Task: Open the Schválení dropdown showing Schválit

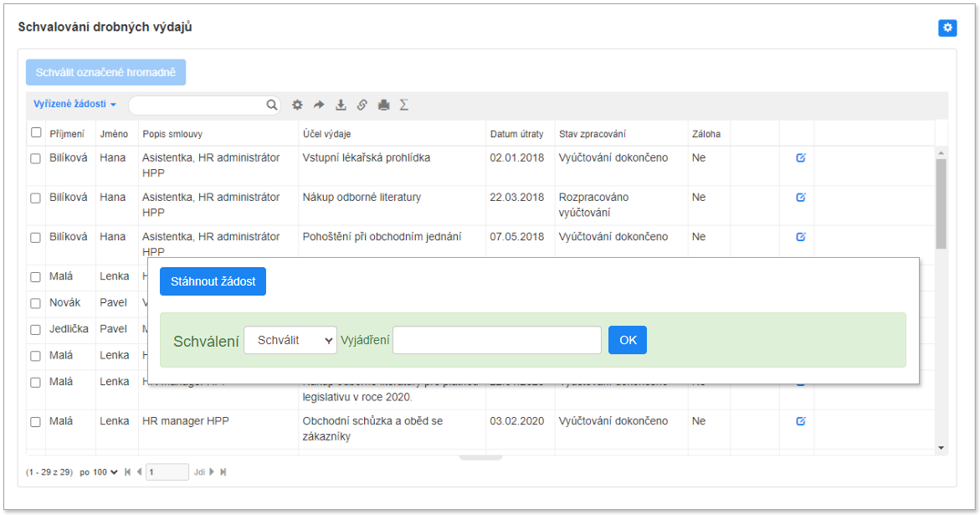Action: 290,341
